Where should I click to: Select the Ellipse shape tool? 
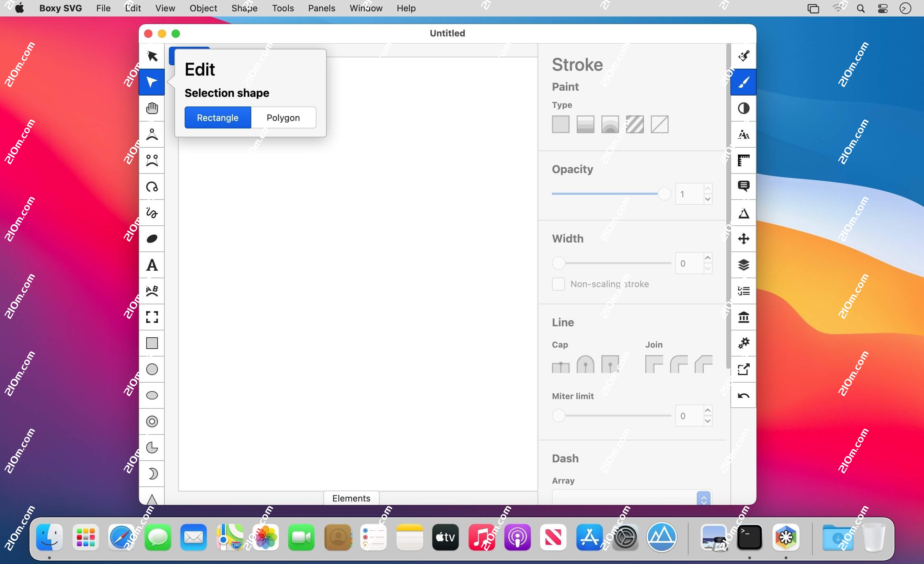(x=152, y=395)
